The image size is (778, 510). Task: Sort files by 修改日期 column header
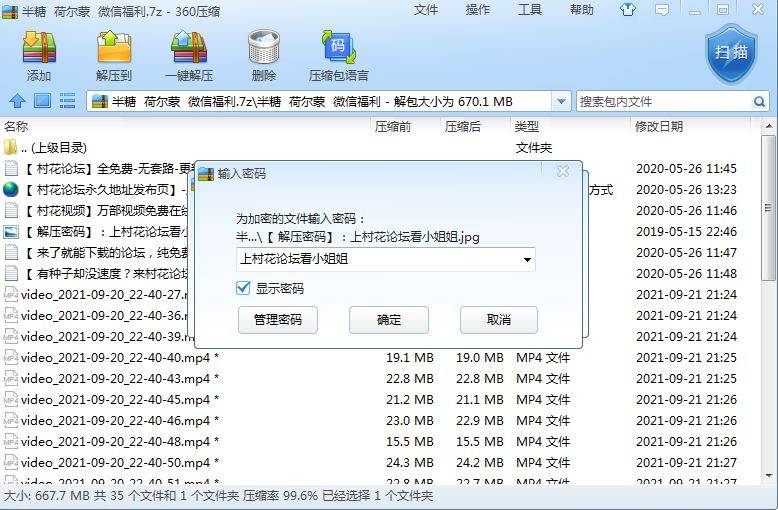coord(658,126)
